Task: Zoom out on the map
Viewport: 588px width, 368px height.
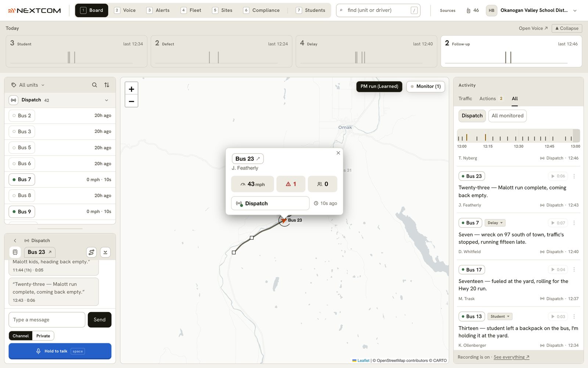Action: point(132,101)
